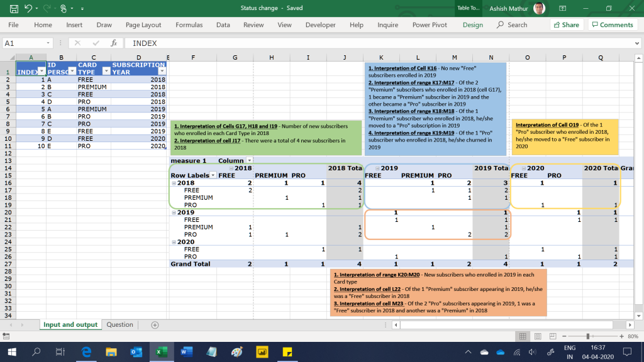Select the Input and output sheet tab

tap(70, 325)
